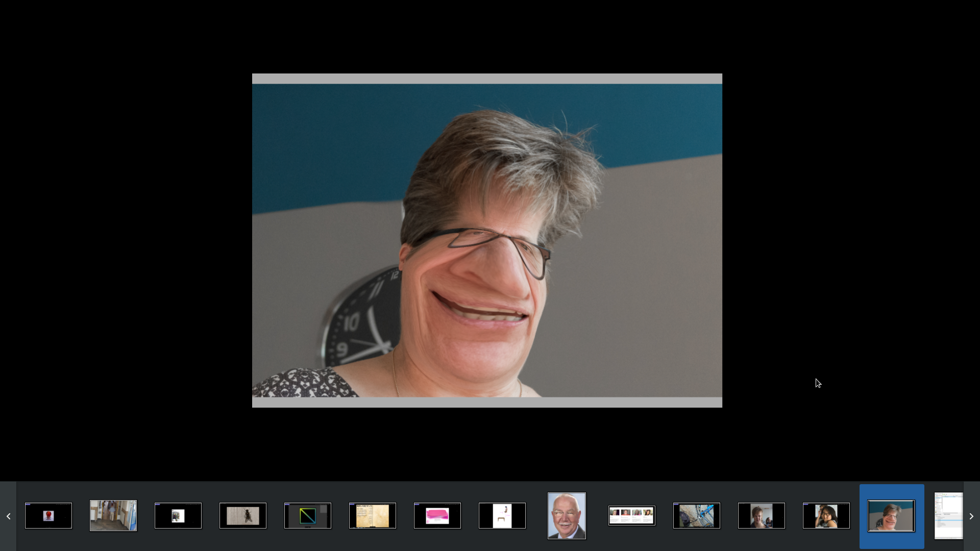Screen dimensions: 980x551
Task: Select the four-portraits webpage thumbnail
Action: click(x=632, y=516)
